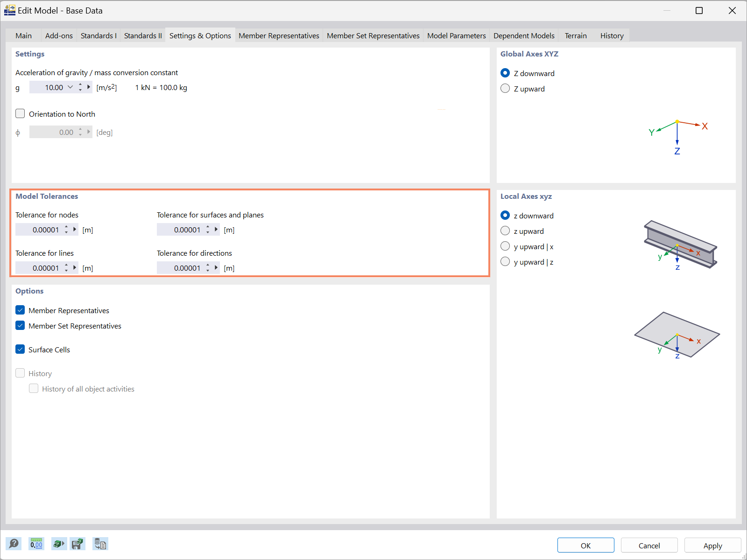Disable Surface Cells option
Image resolution: width=747 pixels, height=560 pixels.
(20, 349)
